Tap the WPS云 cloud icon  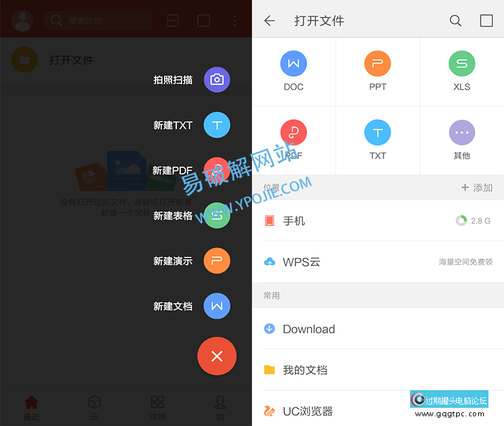click(x=269, y=262)
